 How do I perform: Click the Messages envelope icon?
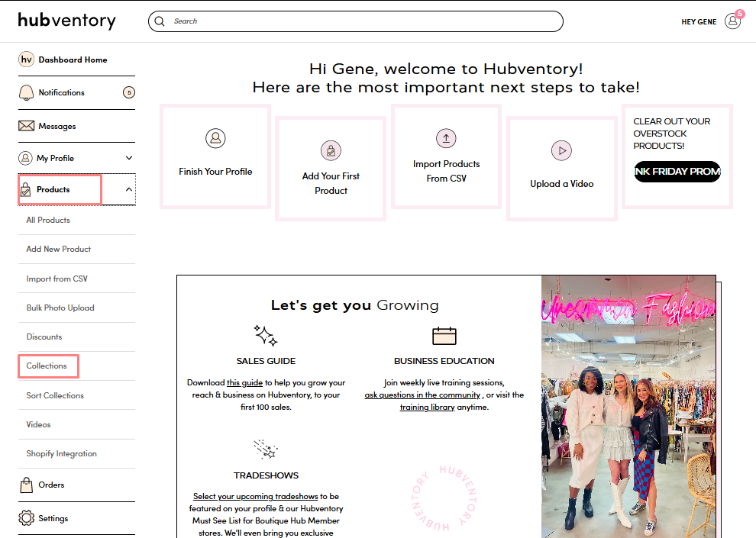coord(26,126)
